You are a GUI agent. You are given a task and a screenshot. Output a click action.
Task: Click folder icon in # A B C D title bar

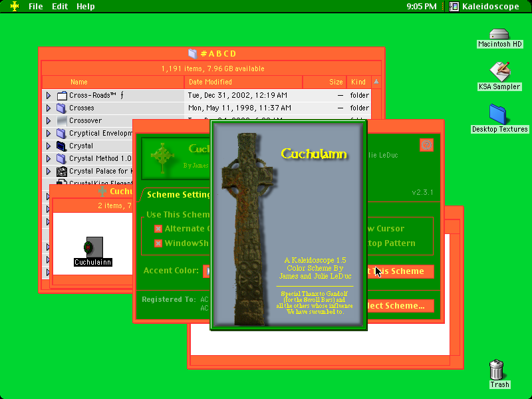click(192, 54)
